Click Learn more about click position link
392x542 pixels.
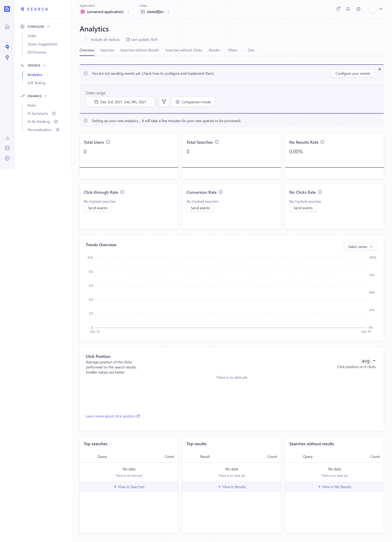(112, 416)
